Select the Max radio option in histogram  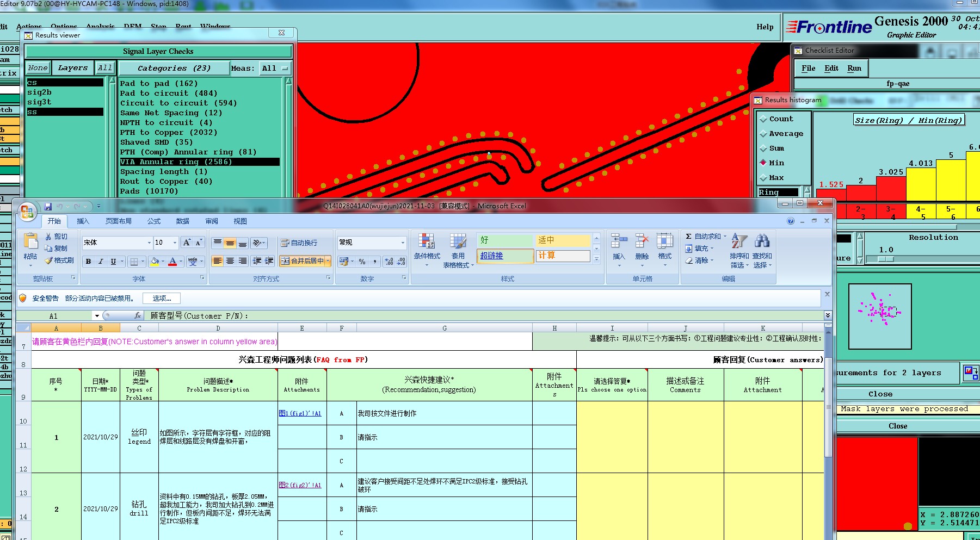(x=772, y=178)
